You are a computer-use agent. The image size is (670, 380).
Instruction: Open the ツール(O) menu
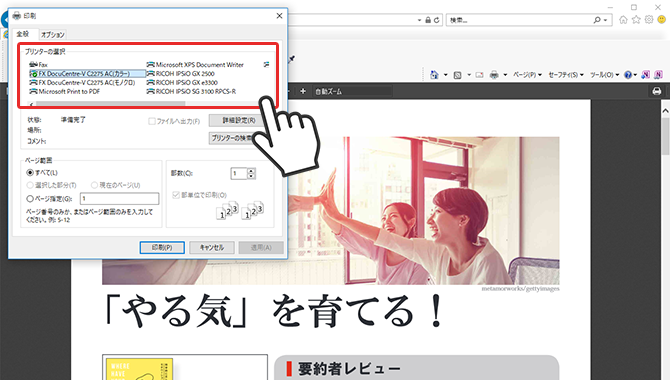pos(605,75)
